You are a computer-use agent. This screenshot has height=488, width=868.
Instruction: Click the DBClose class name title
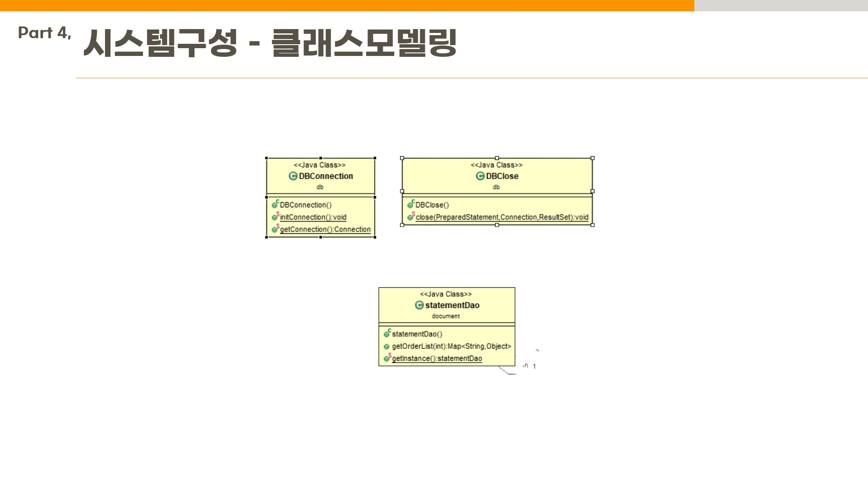502,176
